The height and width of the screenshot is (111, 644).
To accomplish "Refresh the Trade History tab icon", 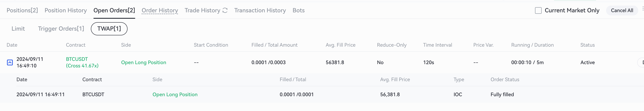I will [225, 10].
